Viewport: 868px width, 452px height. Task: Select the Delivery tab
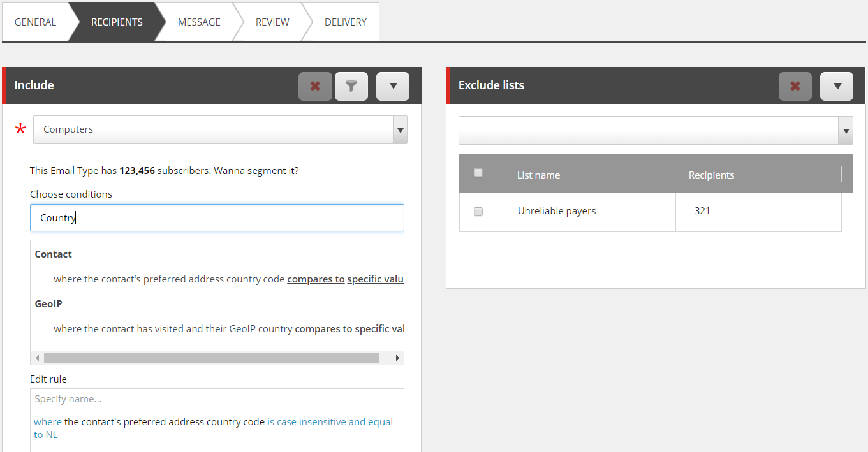tap(345, 22)
